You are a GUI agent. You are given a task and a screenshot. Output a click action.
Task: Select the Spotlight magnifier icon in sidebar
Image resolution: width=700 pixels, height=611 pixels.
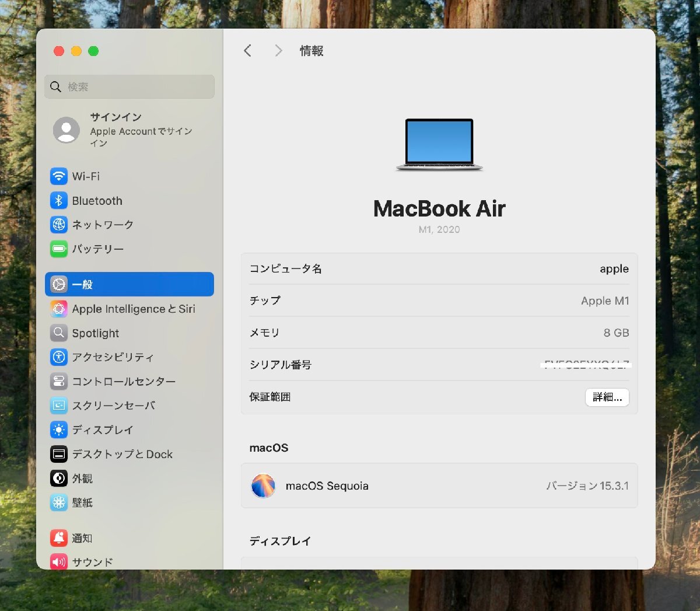tap(59, 333)
